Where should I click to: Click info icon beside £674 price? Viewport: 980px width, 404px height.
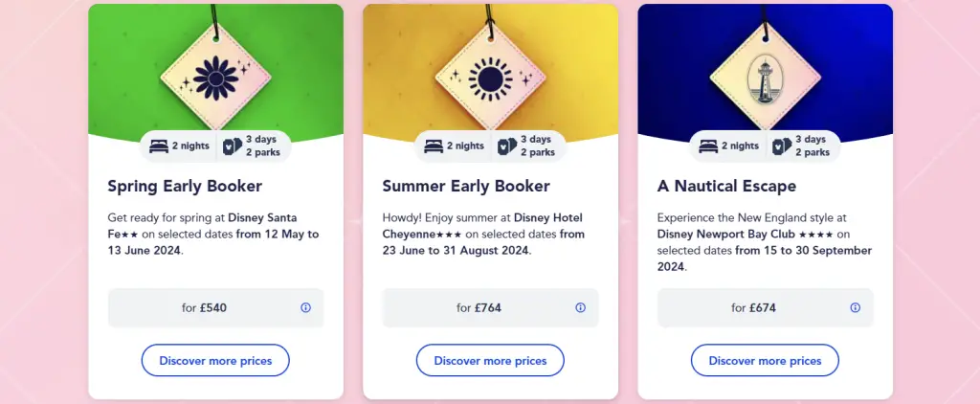tap(856, 307)
